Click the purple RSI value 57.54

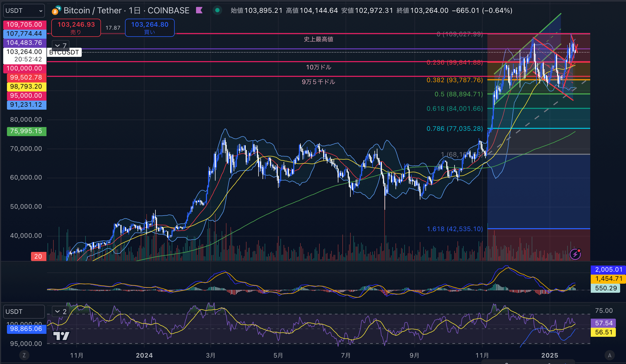(x=603, y=323)
